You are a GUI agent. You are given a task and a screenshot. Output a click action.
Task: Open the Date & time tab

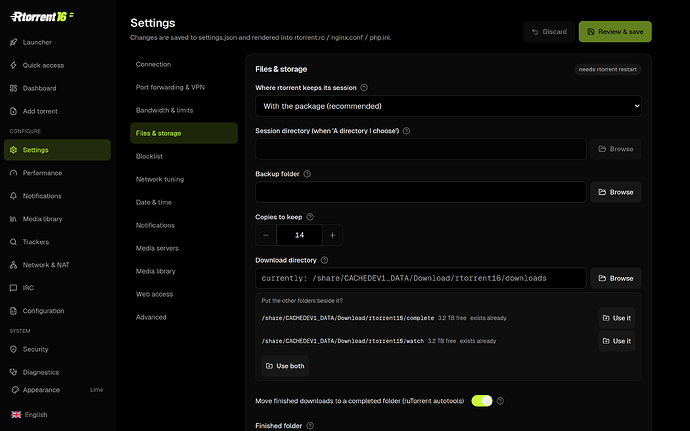pyautogui.click(x=184, y=202)
